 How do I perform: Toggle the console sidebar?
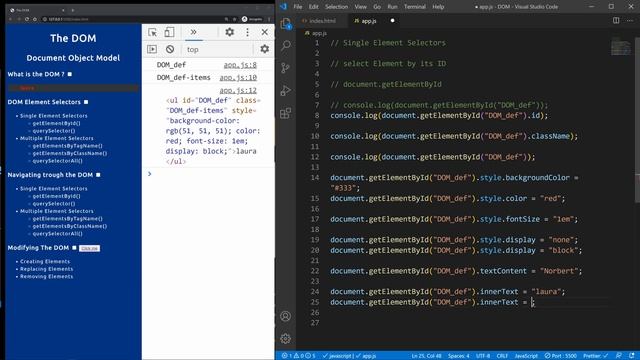tap(152, 49)
